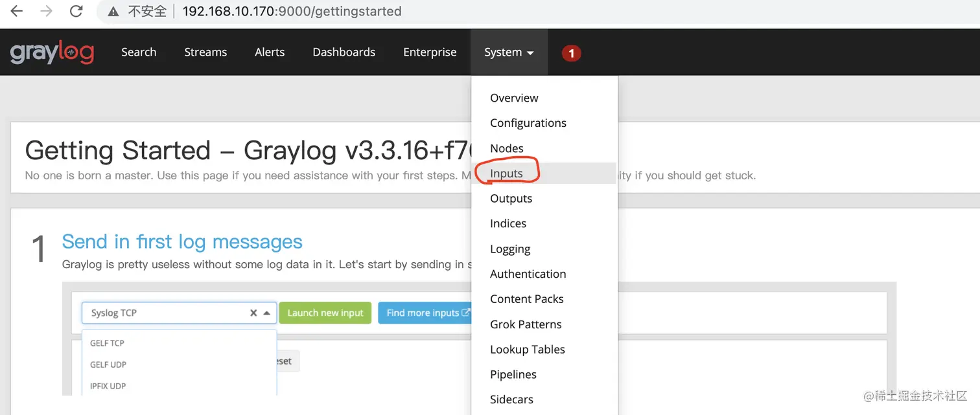Reload the page with refresh icon
The width and height of the screenshot is (980, 415).
coord(76,11)
